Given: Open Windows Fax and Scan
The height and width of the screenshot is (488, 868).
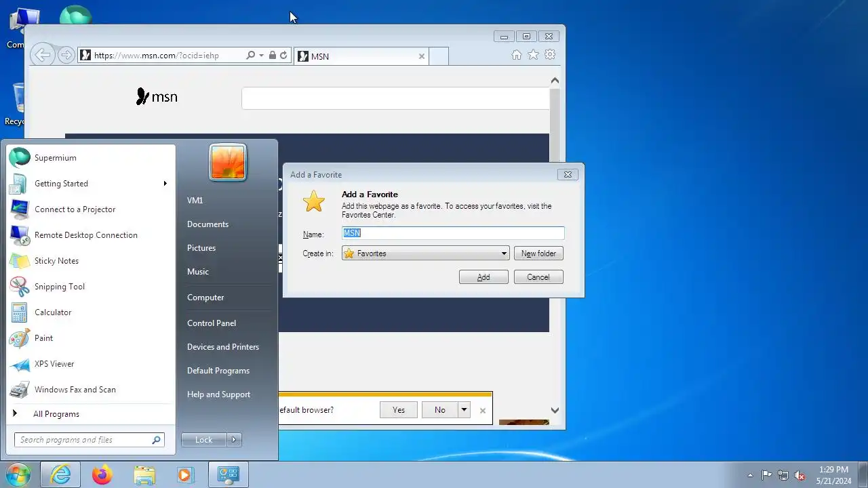Looking at the screenshot, I should [x=91, y=390].
